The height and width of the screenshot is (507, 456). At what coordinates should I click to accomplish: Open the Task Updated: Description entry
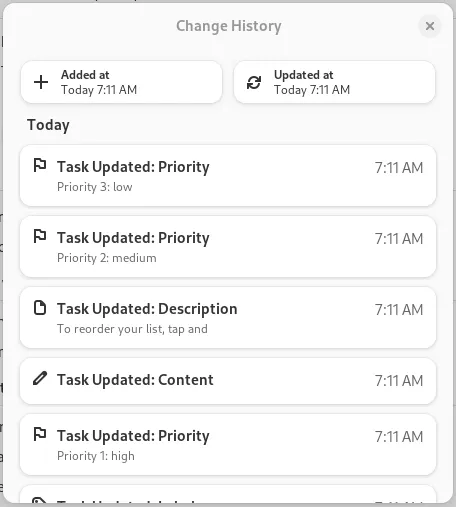228,318
